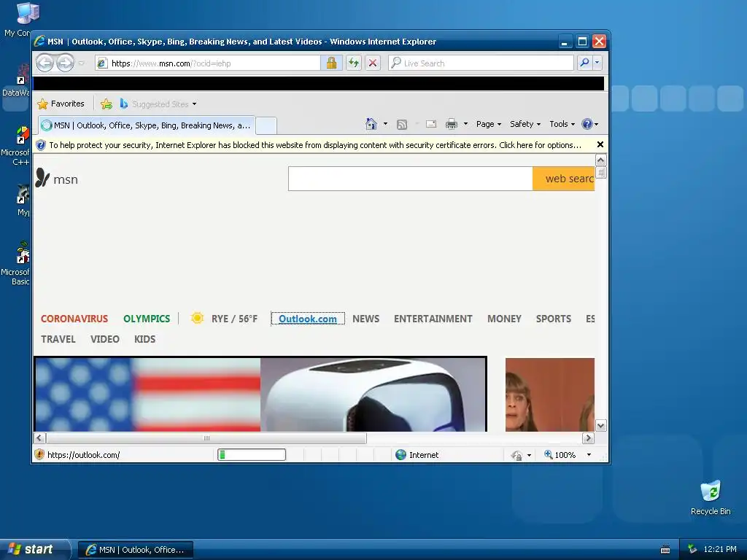Click the Internet security zone indicator
Image resolution: width=747 pixels, height=560 pixels.
[x=417, y=455]
